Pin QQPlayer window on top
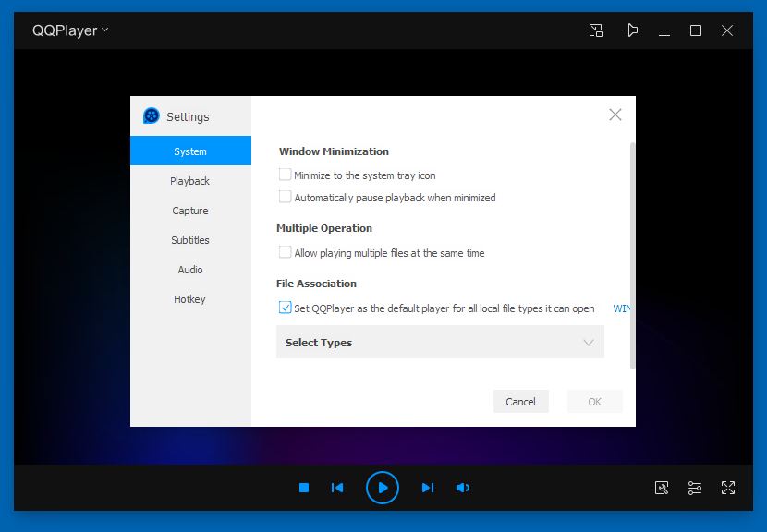Viewport: 767px width, 532px height. click(631, 30)
